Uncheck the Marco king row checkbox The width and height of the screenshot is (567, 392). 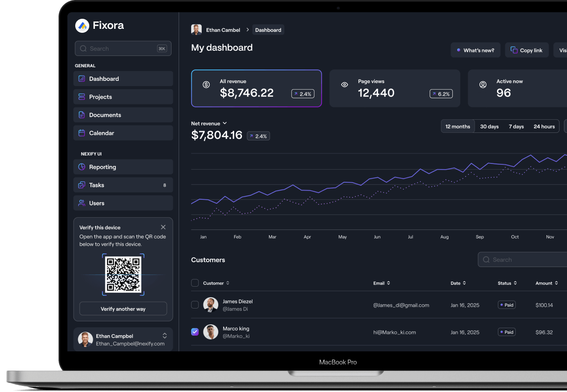pos(195,332)
